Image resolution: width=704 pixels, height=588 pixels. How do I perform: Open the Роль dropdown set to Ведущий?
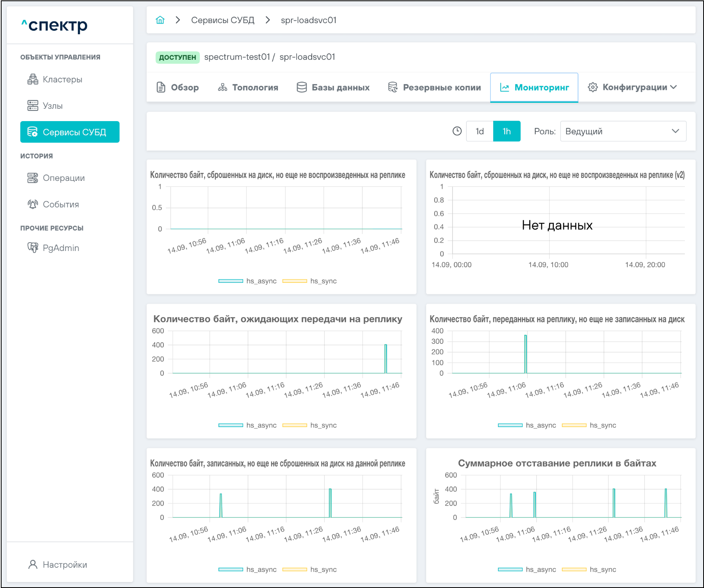pyautogui.click(x=623, y=131)
